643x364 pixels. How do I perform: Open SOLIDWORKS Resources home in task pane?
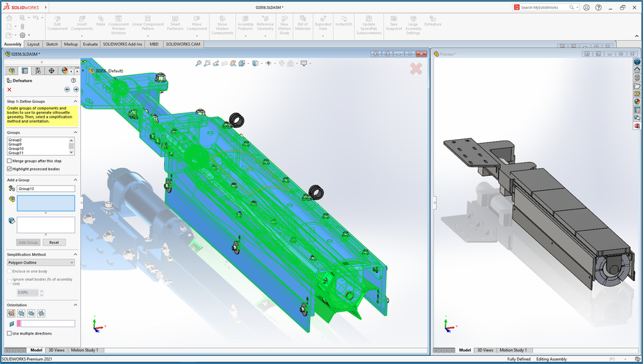click(x=637, y=70)
